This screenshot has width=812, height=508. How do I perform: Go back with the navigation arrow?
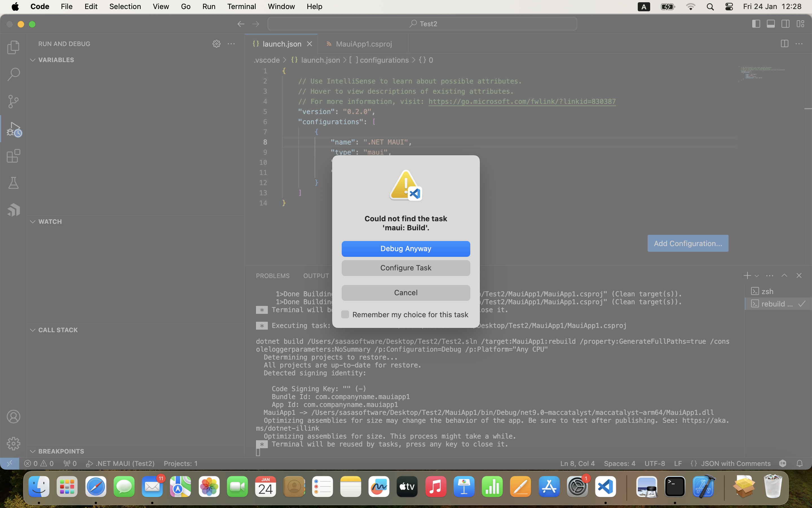pyautogui.click(x=241, y=24)
